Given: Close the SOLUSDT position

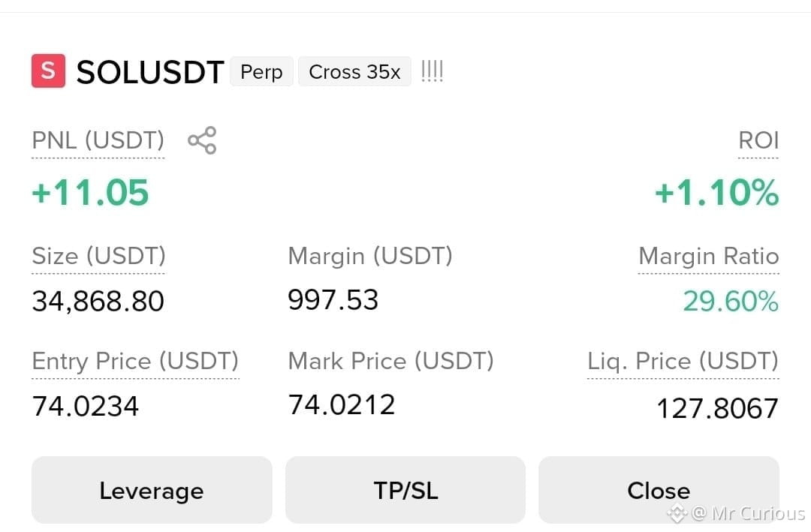Looking at the screenshot, I should (659, 490).
